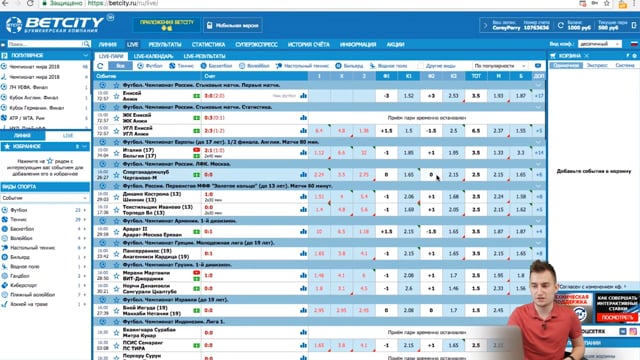Viewport: 640px width, 360px height.
Task: Open the СТАТИСТИКА menu
Action: (209, 44)
